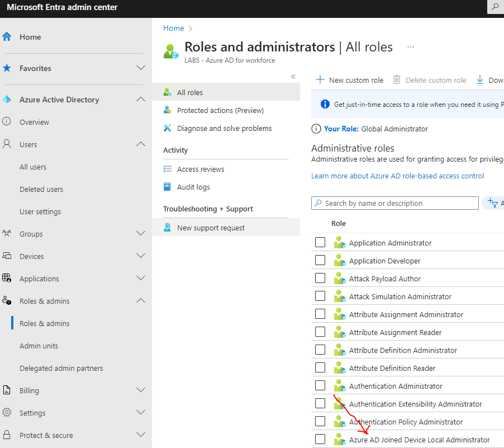
Task: Click the New support request icon
Action: (x=167, y=228)
